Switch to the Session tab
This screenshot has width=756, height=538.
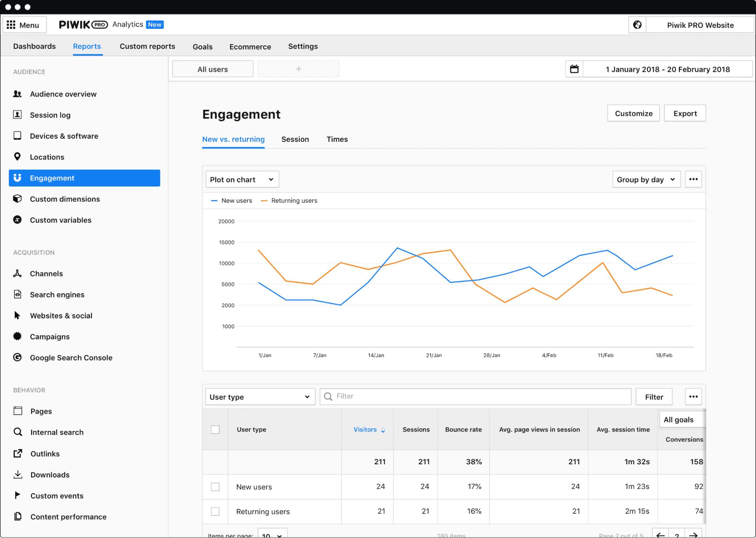click(295, 139)
